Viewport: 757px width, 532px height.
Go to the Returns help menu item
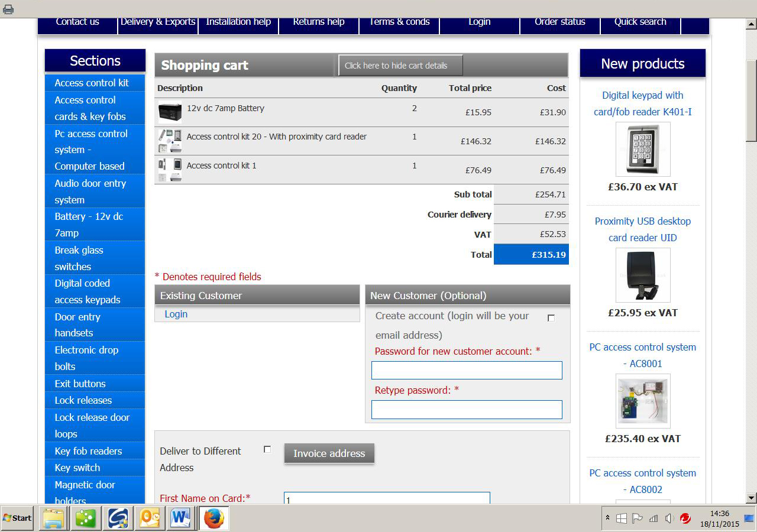[318, 22]
